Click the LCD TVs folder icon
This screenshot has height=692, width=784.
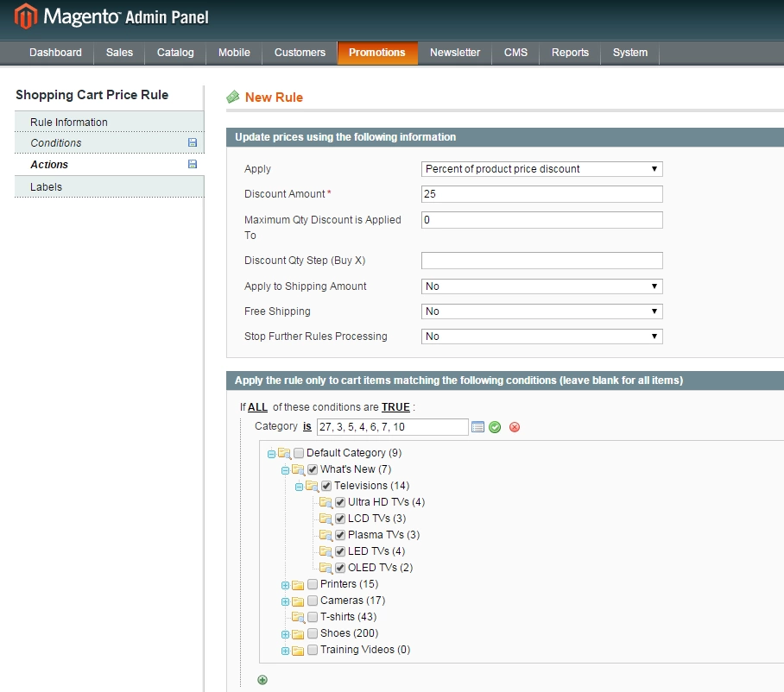[326, 519]
